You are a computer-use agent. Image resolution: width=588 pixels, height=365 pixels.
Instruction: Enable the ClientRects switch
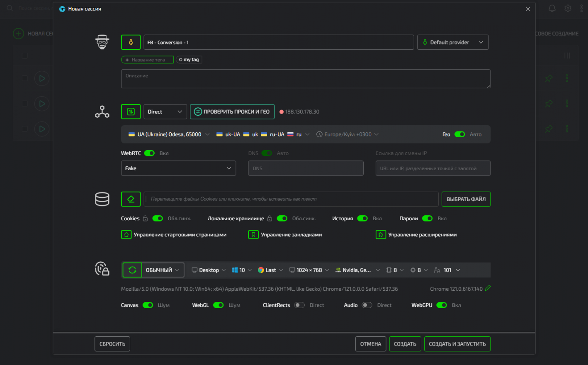[299, 305]
